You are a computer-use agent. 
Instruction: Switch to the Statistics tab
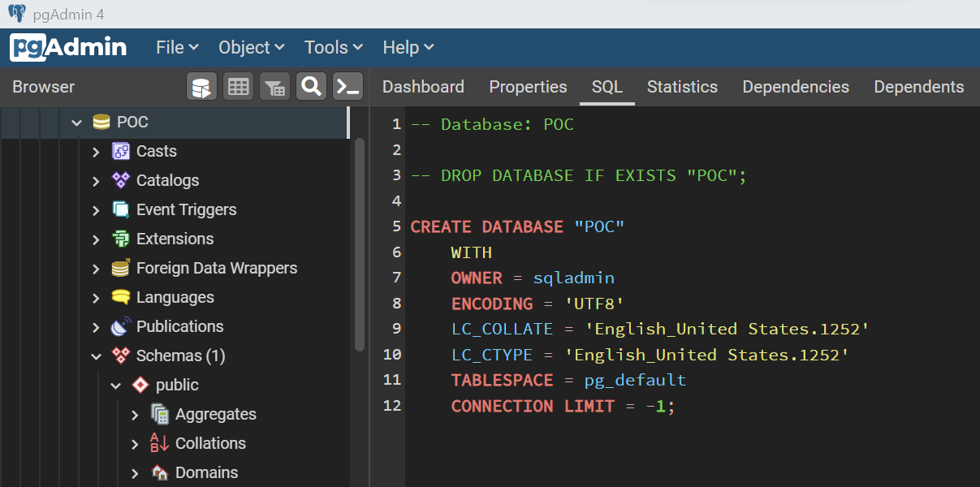[x=682, y=87]
